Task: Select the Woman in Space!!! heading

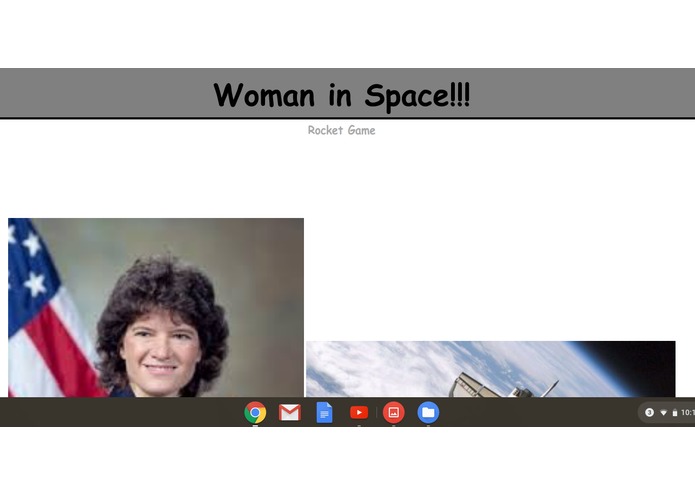Action: click(341, 95)
